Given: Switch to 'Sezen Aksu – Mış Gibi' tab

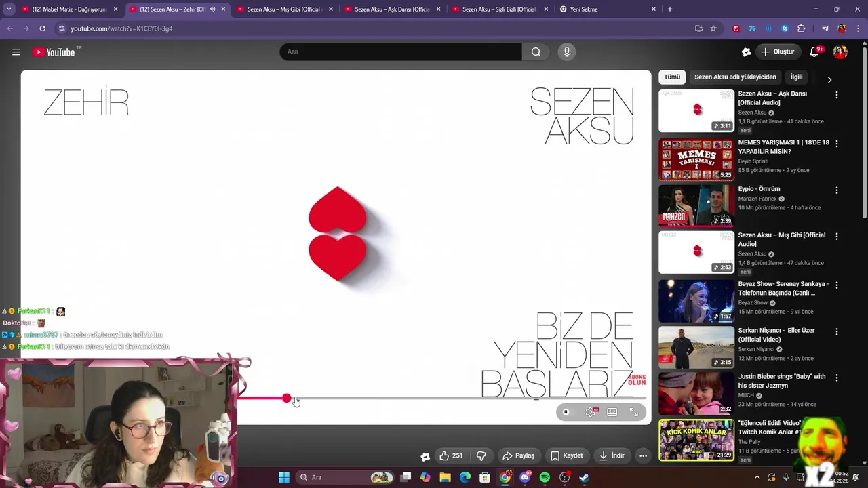Looking at the screenshot, I should tap(284, 9).
